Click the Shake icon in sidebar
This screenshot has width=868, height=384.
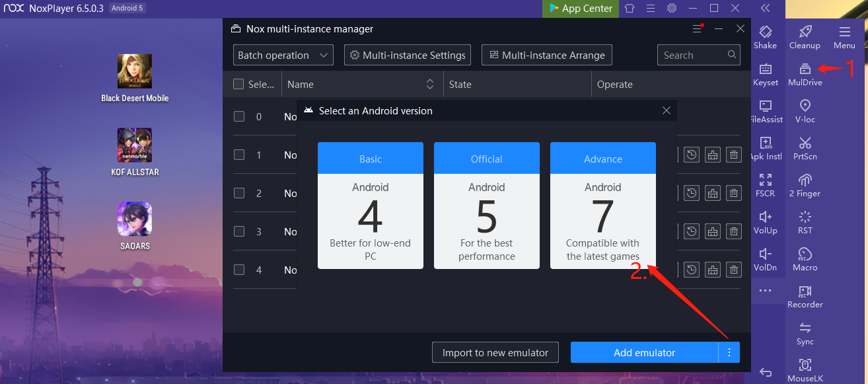coord(765,37)
